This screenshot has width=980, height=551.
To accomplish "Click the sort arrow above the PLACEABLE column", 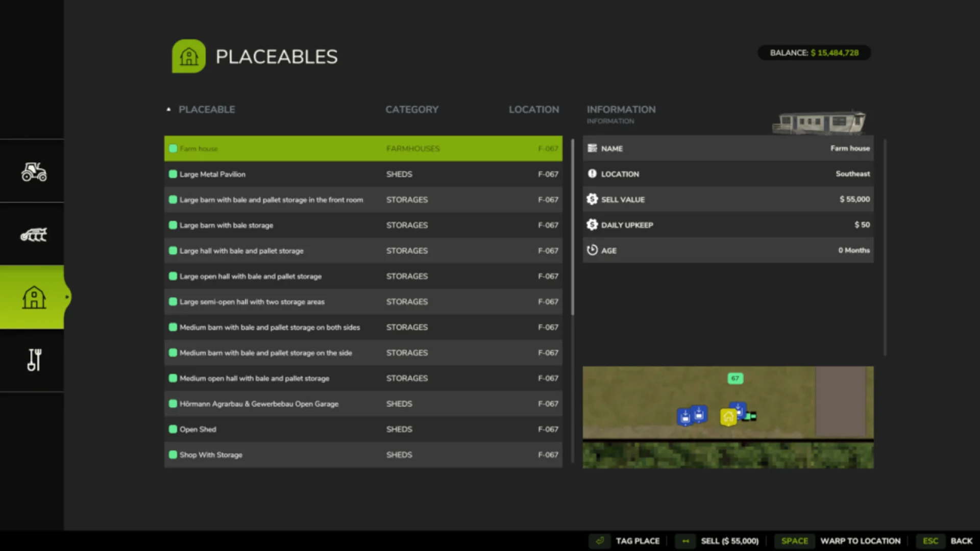I will pos(168,109).
